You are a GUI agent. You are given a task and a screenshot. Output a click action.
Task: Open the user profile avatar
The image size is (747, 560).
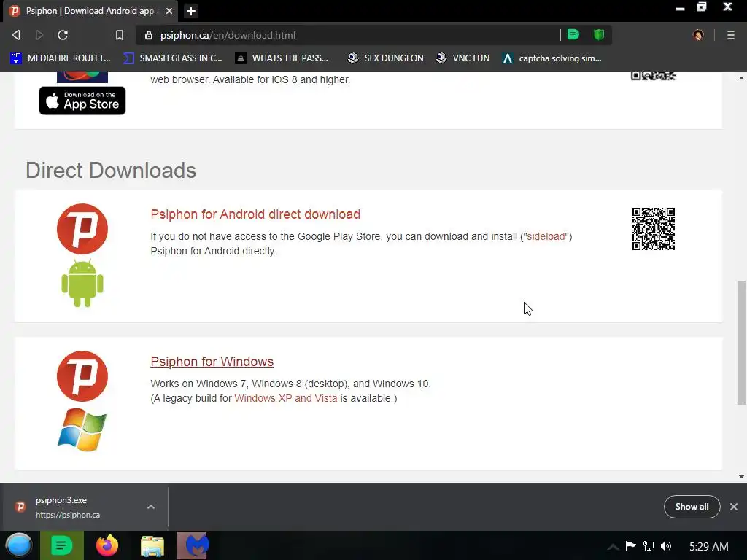tap(698, 35)
